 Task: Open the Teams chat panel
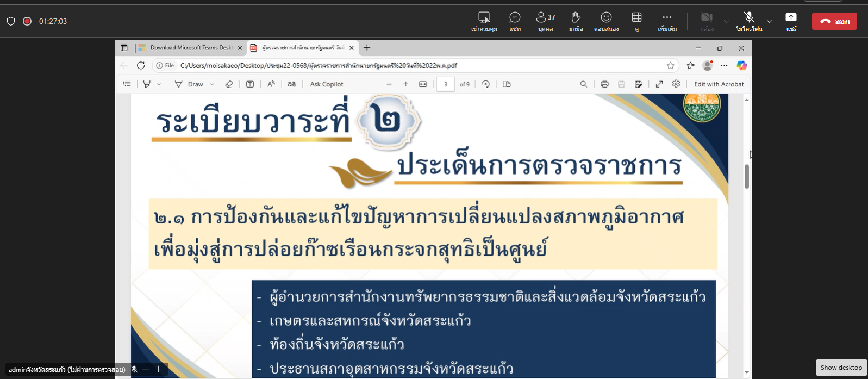pyautogui.click(x=515, y=21)
